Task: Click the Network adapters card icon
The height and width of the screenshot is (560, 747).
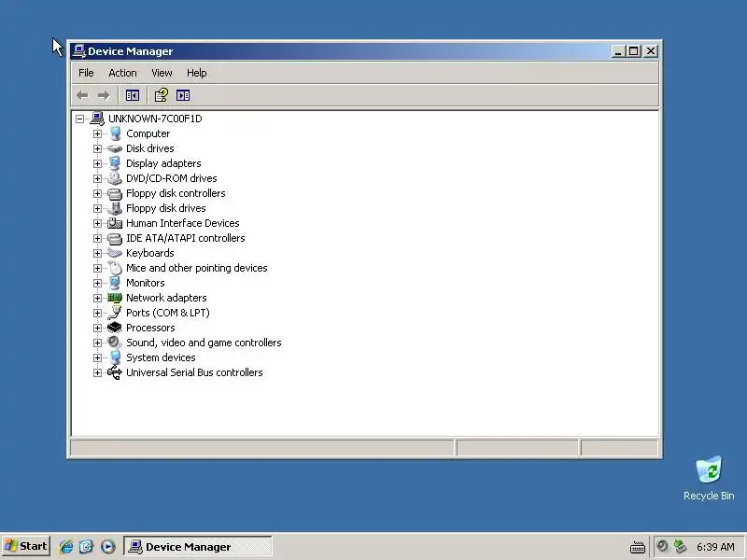Action: click(x=115, y=298)
